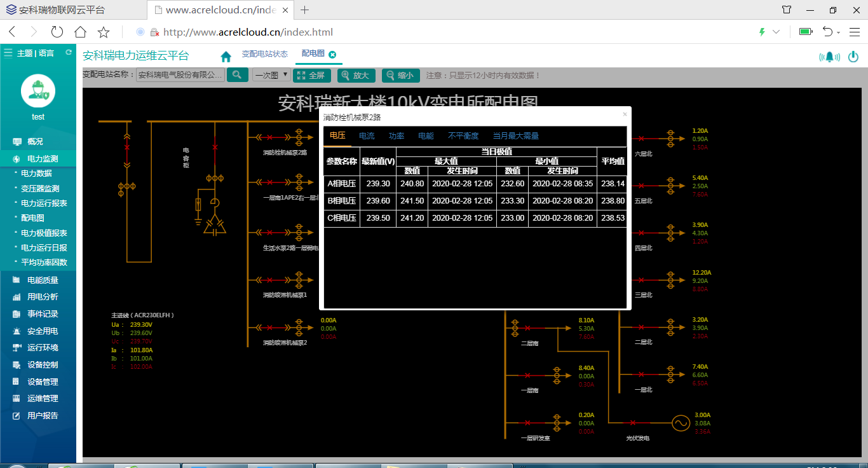Click the sidebar refresh icon
Image resolution: width=868 pixels, height=468 pixels.
69,53
